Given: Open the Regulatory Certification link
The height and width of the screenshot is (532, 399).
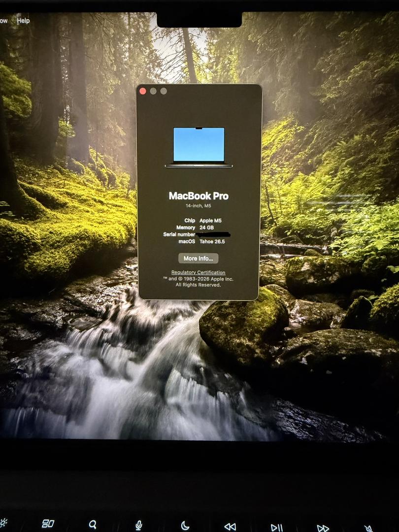Looking at the screenshot, I should [x=198, y=272].
